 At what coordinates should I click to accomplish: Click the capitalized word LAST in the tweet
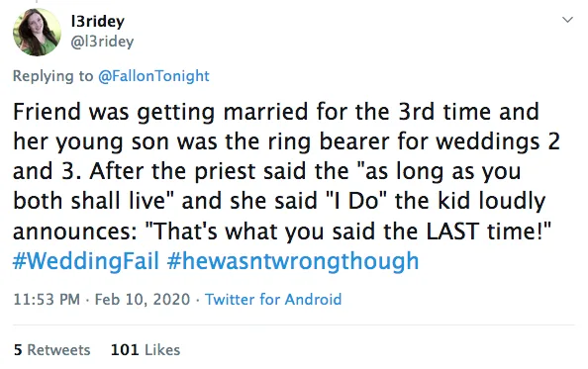(452, 231)
